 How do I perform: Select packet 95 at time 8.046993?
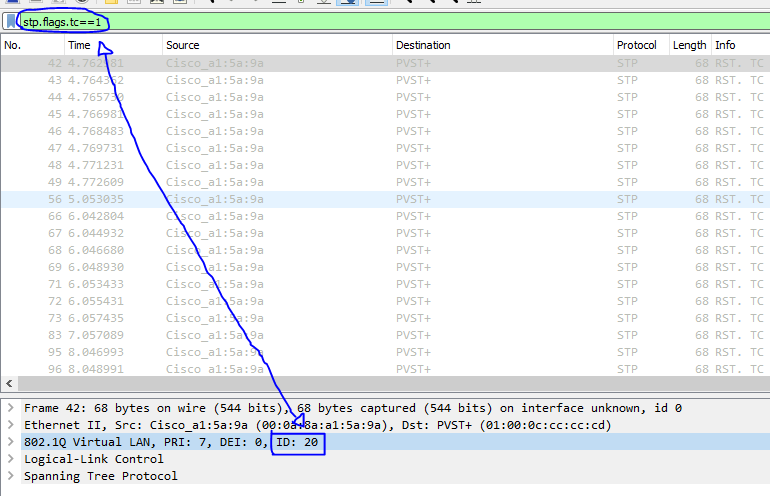pyautogui.click(x=385, y=352)
